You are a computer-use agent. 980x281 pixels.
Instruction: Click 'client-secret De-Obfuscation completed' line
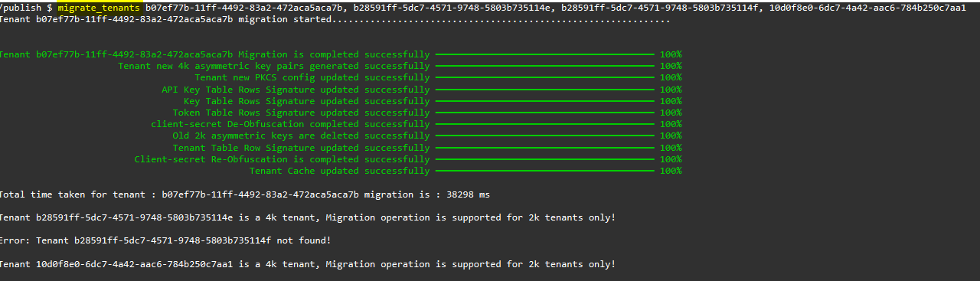click(290, 124)
